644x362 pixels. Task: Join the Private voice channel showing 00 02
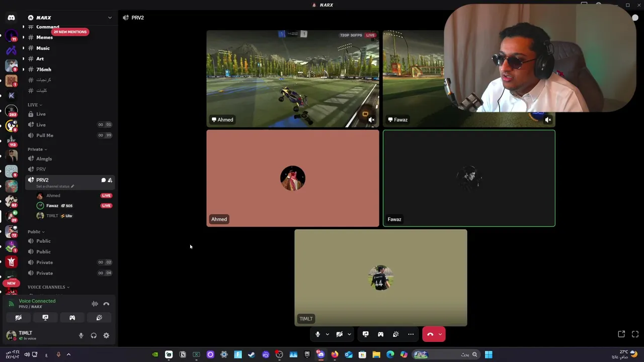pyautogui.click(x=69, y=262)
